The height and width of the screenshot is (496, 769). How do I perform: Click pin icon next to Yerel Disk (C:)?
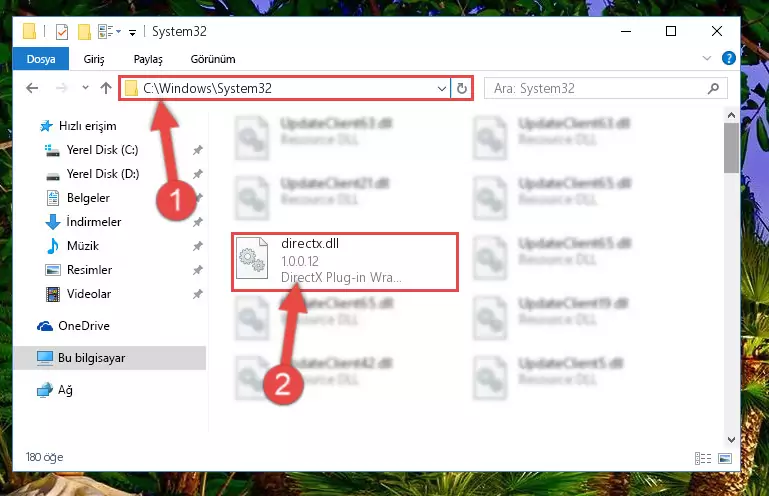pos(198,150)
